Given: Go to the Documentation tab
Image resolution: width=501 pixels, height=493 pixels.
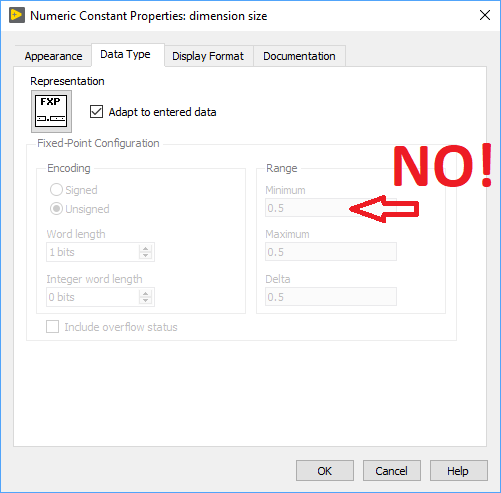Looking at the screenshot, I should (299, 56).
